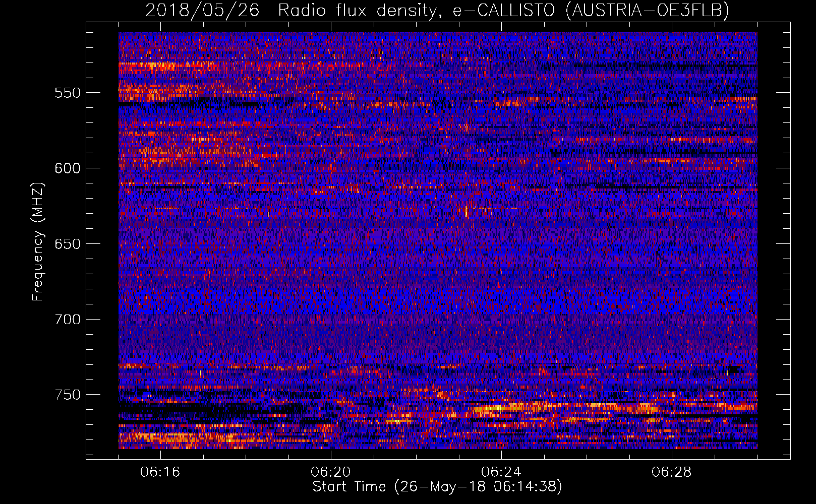Click the 'Start Time (26-May-18 06:14:38)' label
Image resolution: width=816 pixels, height=504 pixels.
click(x=437, y=487)
